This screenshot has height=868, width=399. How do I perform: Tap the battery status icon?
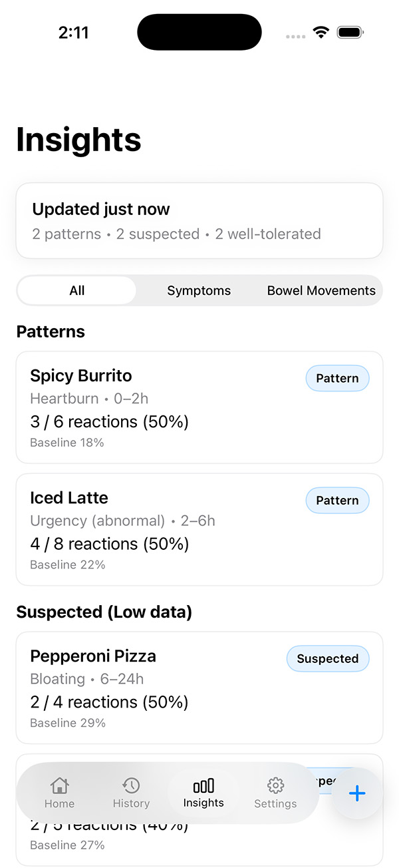tap(350, 33)
